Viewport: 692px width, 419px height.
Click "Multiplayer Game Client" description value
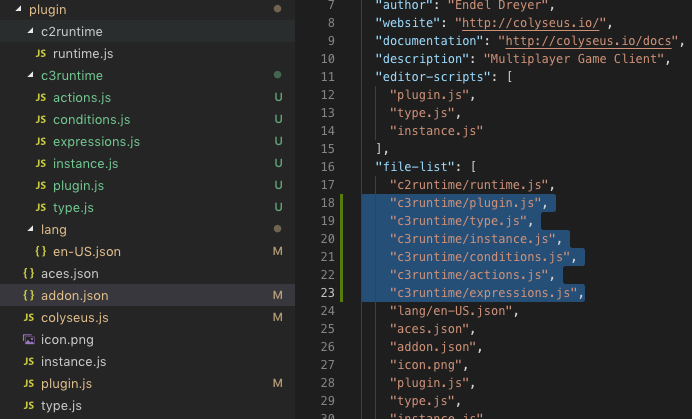click(x=574, y=59)
